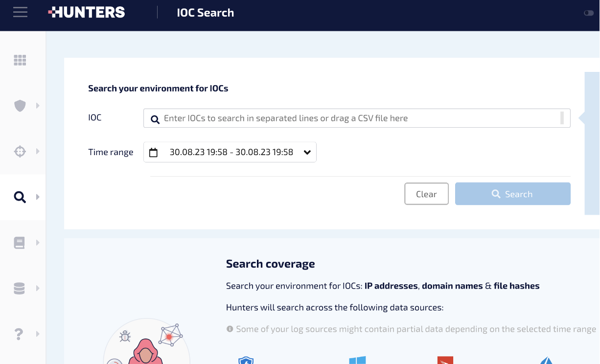Expand the Time range dropdown chevron
This screenshot has width=600, height=364.
click(307, 153)
